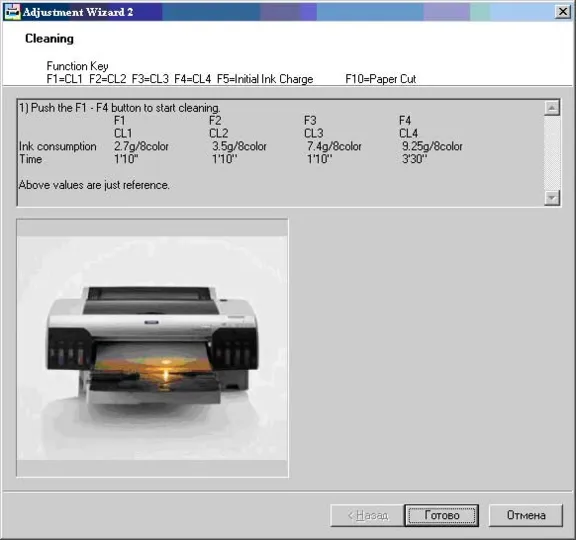This screenshot has width=576, height=540.
Task: Click the 'CL2' column header in table
Action: tap(219, 133)
